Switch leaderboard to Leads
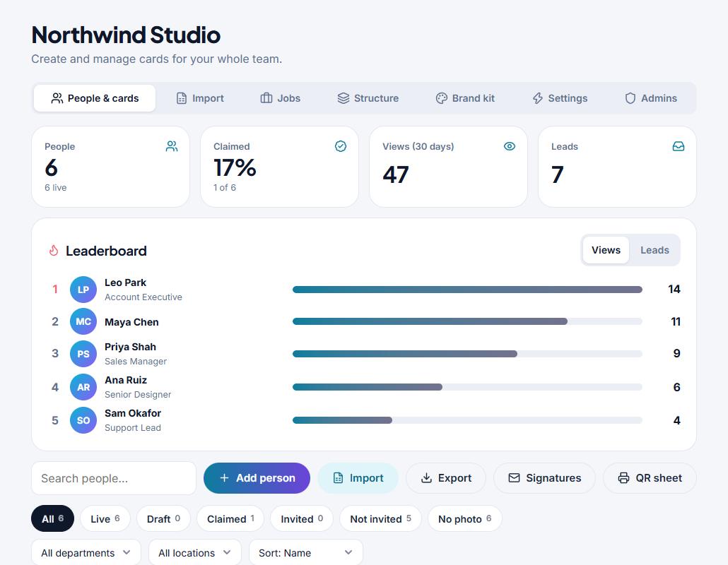Viewport: 728px width, 565px height. 654,250
